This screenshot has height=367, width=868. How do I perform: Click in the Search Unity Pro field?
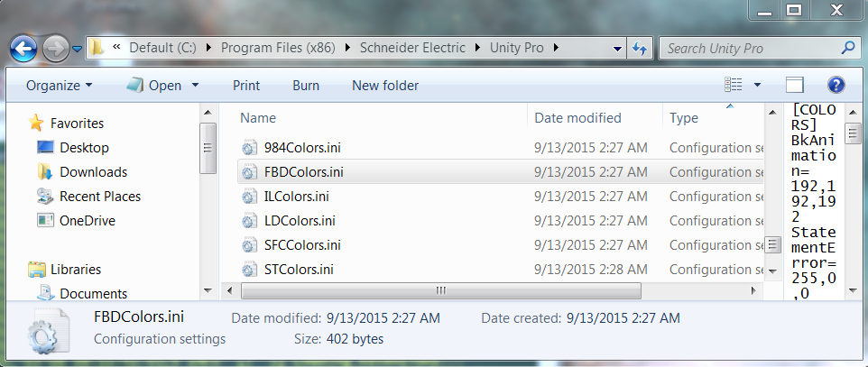pos(750,49)
